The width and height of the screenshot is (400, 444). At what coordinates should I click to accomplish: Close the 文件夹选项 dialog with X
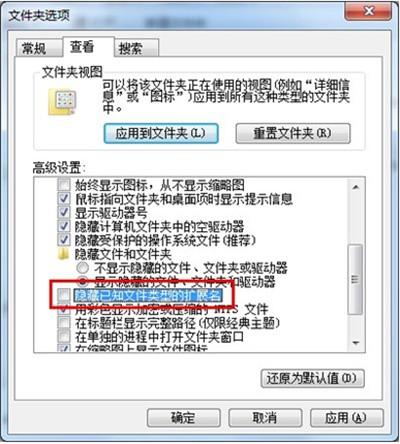368,12
